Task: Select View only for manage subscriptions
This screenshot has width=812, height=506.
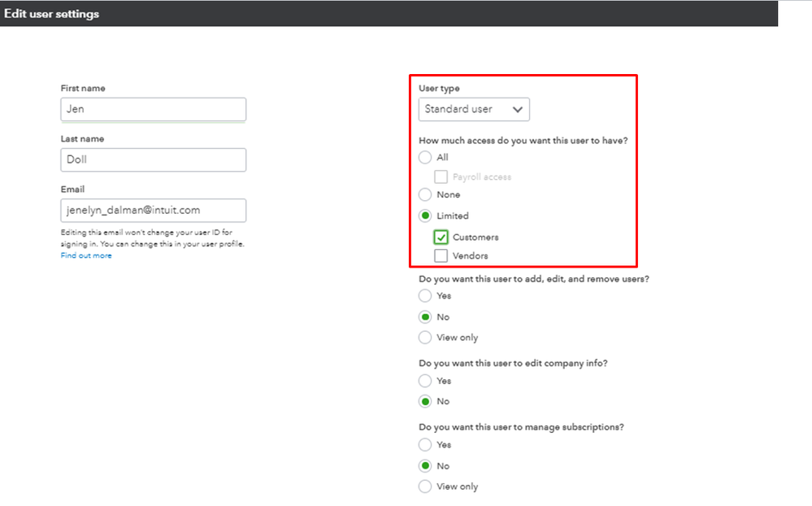Action: pyautogui.click(x=425, y=486)
